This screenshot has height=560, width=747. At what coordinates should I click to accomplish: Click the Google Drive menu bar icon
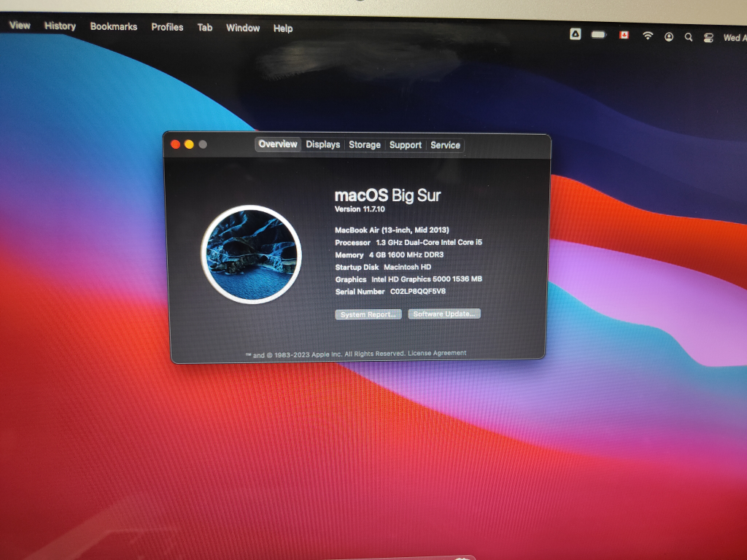coord(575,34)
